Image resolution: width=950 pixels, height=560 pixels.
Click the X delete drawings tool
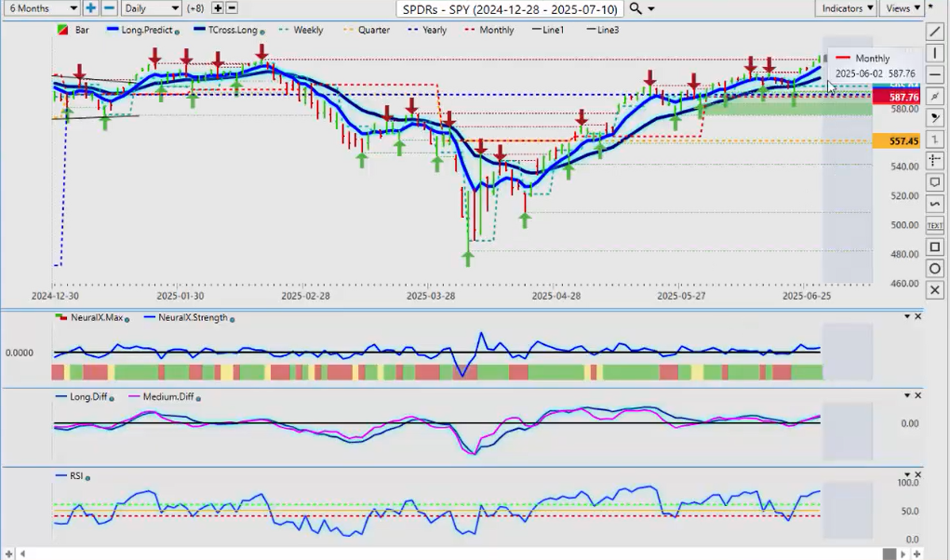(x=935, y=290)
